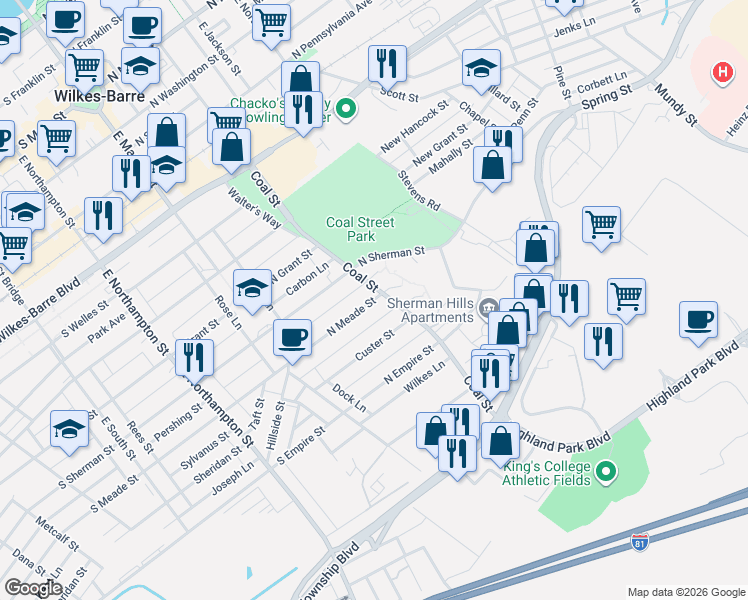
Task: Select the Hillside St street label
Action: pos(275,425)
